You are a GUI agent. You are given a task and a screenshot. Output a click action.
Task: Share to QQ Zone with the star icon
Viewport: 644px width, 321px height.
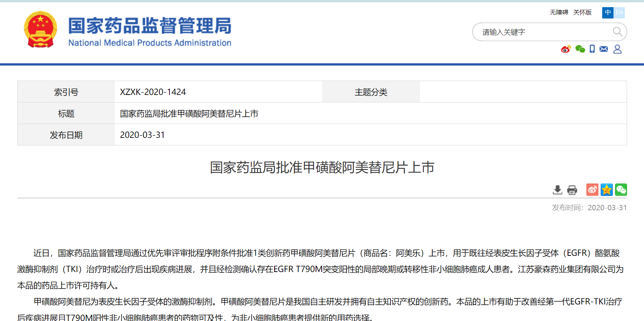[606, 190]
